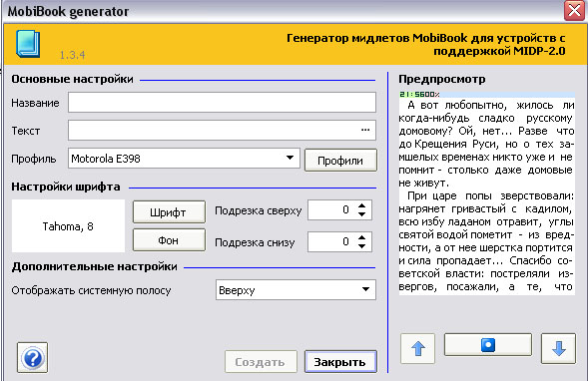Click the Предпросмотр heading
The height and width of the screenshot is (381, 588).
click(x=442, y=79)
